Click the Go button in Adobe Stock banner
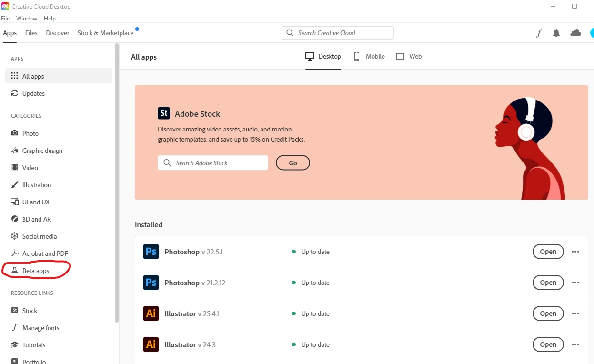Viewport: 594px width, 364px height. (293, 163)
